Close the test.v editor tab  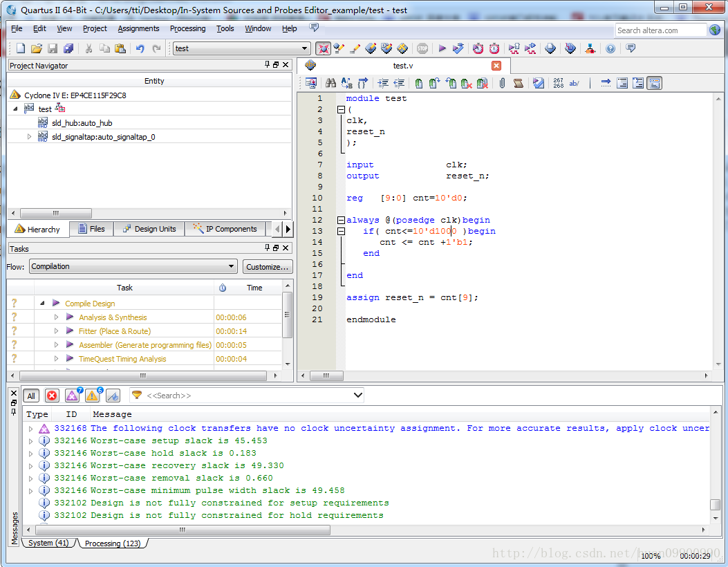pyautogui.click(x=496, y=66)
